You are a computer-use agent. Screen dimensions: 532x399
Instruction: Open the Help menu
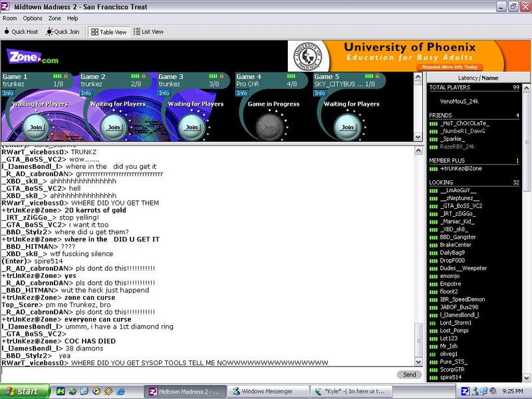pos(72,19)
